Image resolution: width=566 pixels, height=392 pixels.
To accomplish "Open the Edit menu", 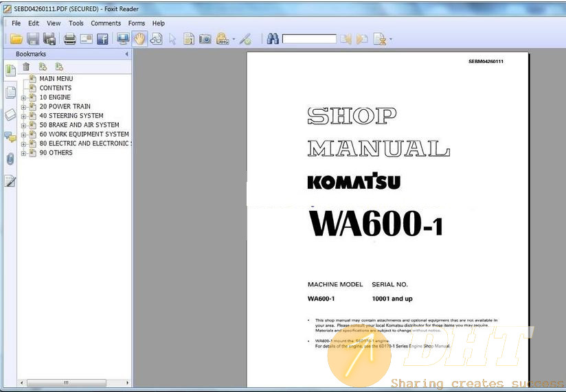I will (x=34, y=23).
